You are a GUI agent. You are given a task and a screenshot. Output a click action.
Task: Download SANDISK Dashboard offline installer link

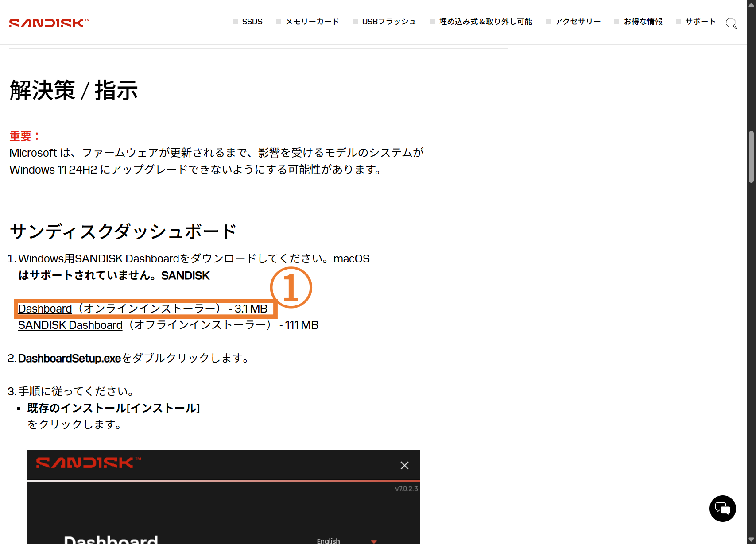[x=70, y=325]
